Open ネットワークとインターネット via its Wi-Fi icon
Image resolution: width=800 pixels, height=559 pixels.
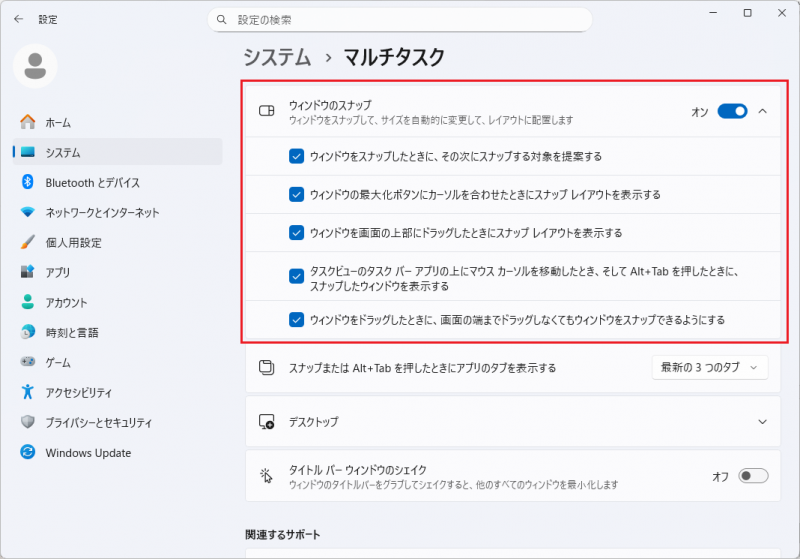[28, 212]
